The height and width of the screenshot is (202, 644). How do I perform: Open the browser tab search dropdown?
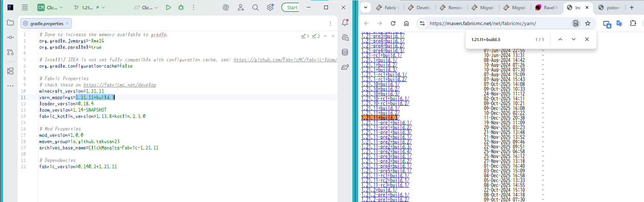[366, 7]
